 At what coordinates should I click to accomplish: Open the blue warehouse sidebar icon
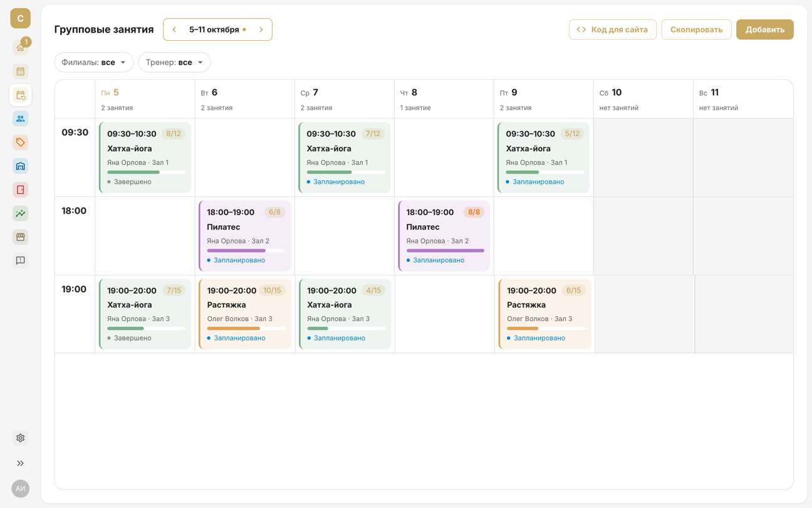[x=21, y=166]
